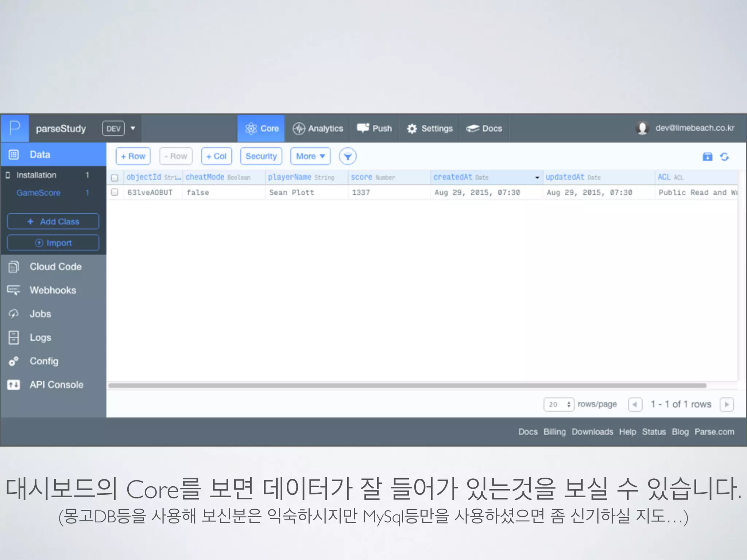The height and width of the screenshot is (560, 747).
Task: Select the GameScore class
Action: coord(53,192)
